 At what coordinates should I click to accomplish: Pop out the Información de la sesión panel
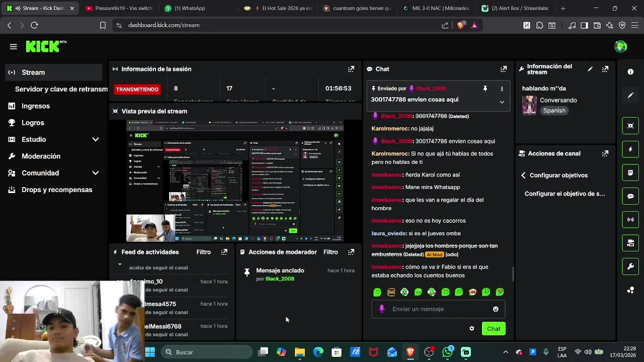pos(351,69)
